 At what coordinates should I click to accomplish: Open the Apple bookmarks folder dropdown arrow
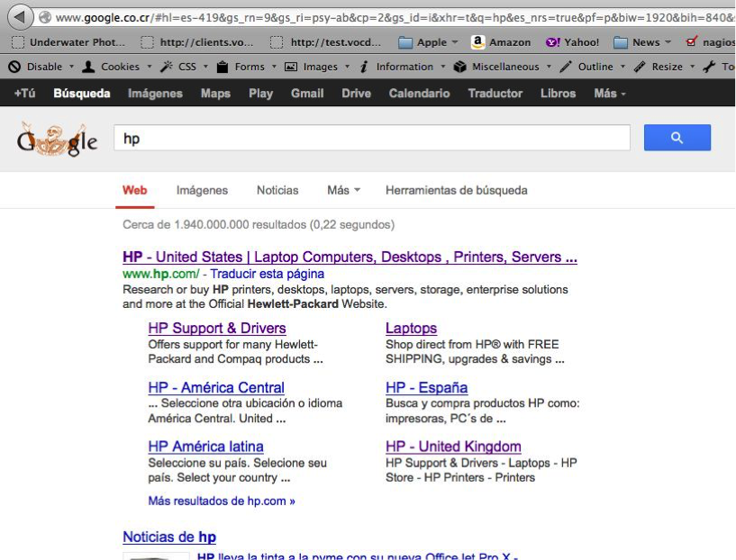pos(455,42)
